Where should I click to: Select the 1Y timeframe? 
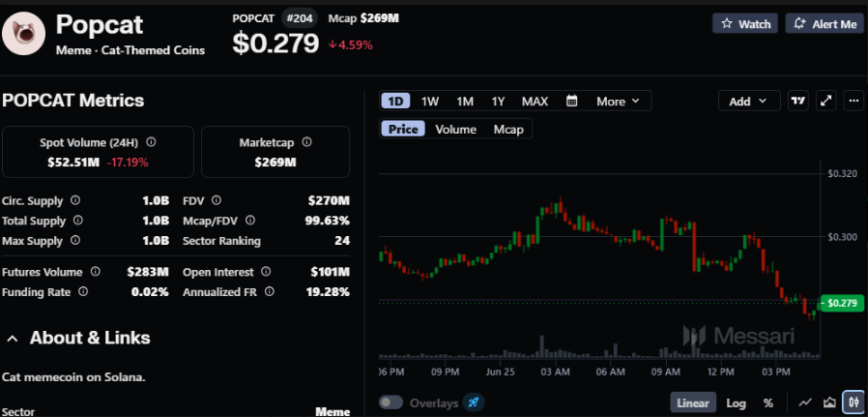(498, 102)
